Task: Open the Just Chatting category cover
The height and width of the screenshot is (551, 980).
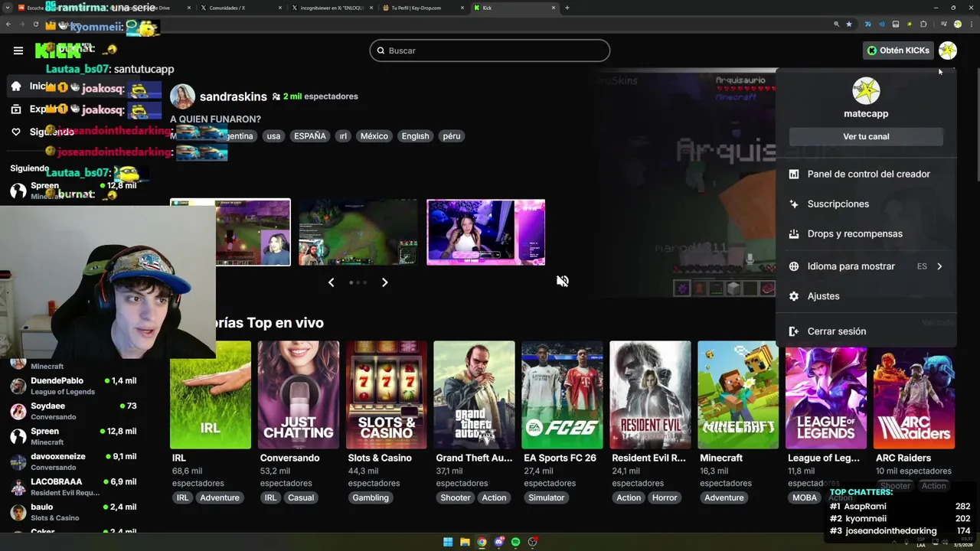Action: [299, 395]
